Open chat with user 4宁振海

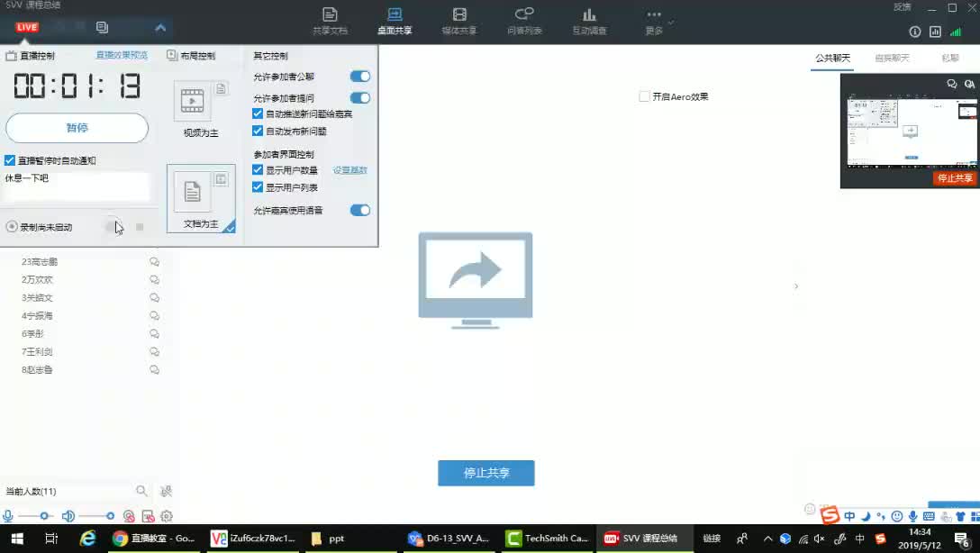point(154,316)
